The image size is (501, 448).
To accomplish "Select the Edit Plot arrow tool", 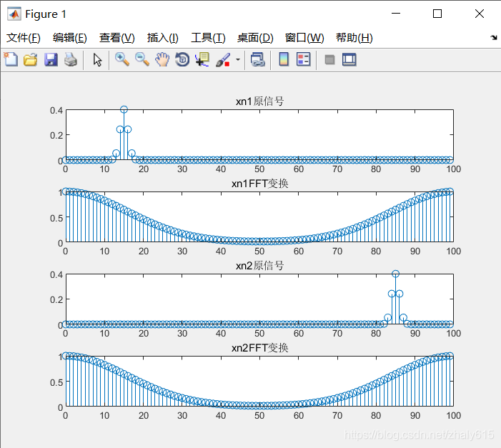I will click(x=97, y=60).
